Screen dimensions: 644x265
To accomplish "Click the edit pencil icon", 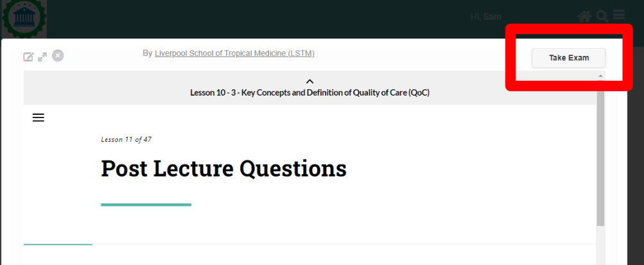I will coord(28,56).
